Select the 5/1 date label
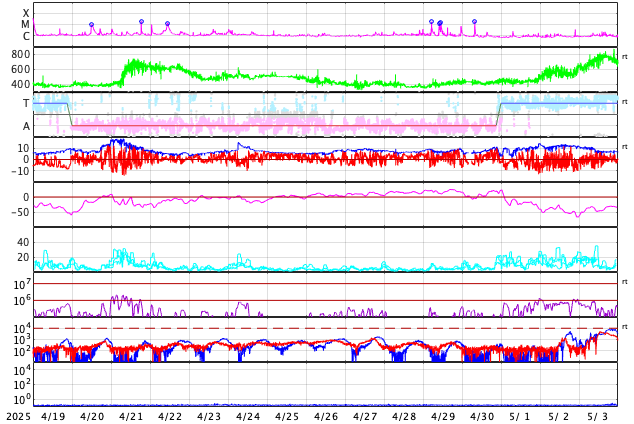Viewport: 634px width, 424px height. [520, 417]
